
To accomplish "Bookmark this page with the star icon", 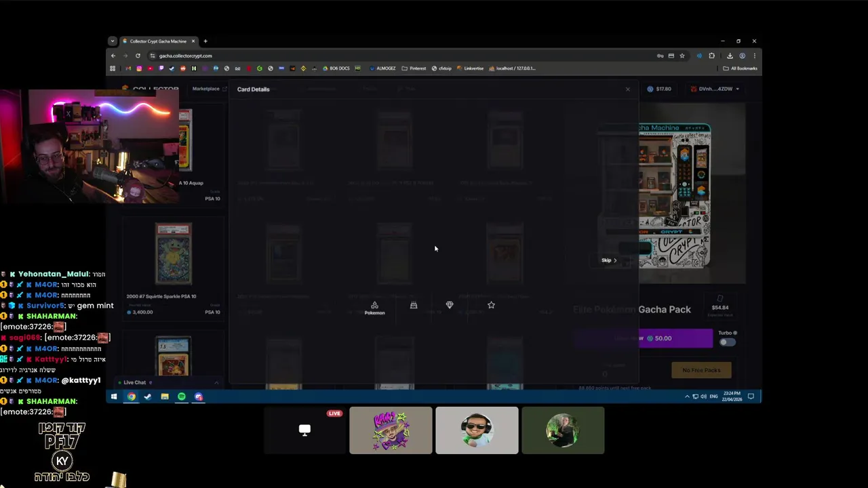I will [x=682, y=56].
